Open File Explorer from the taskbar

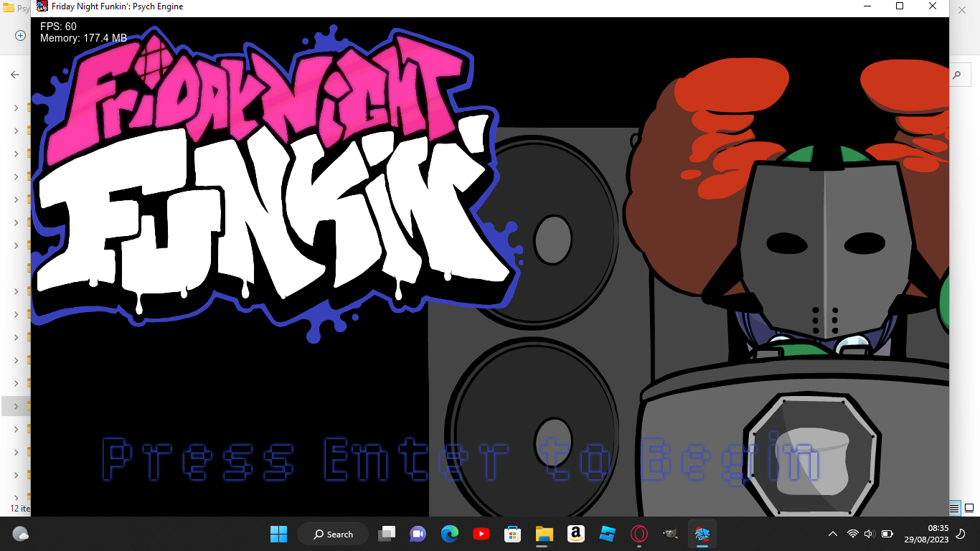tap(544, 534)
